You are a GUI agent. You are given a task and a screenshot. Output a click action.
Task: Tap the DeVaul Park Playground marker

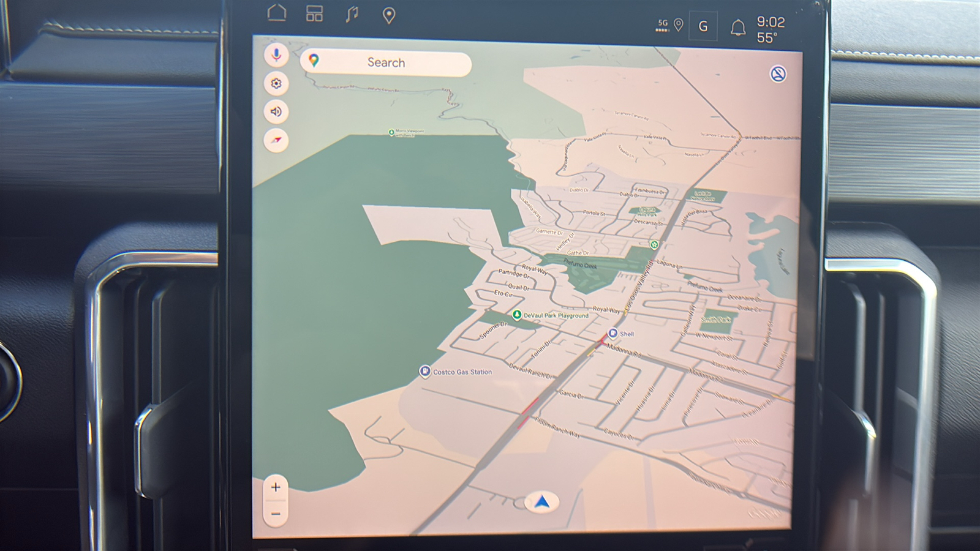pyautogui.click(x=517, y=315)
